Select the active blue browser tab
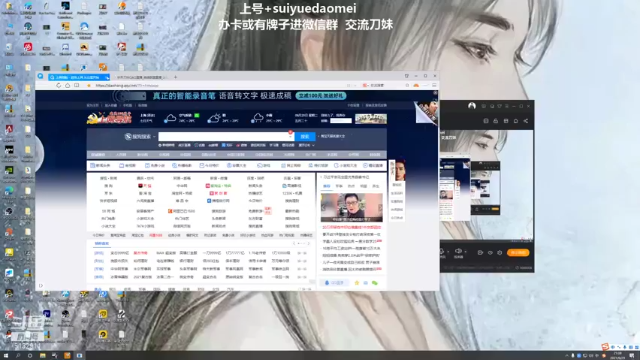The width and height of the screenshot is (640, 360). point(79,77)
